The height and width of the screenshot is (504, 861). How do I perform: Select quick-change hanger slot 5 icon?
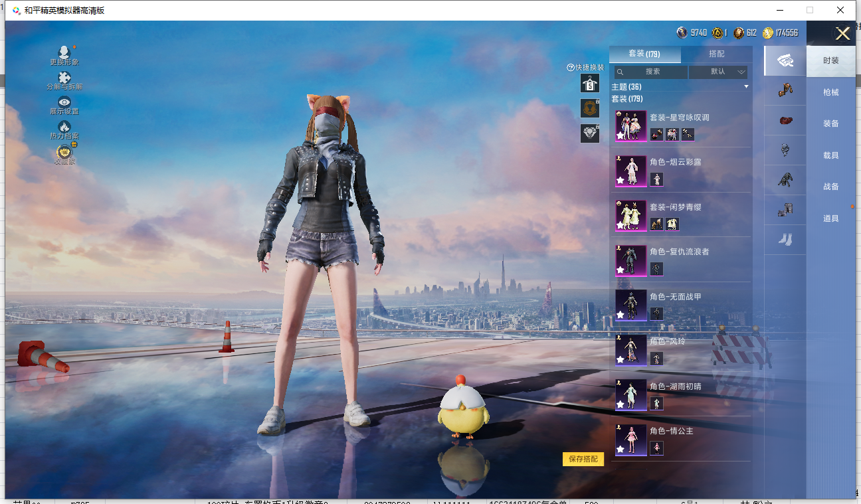[589, 84]
